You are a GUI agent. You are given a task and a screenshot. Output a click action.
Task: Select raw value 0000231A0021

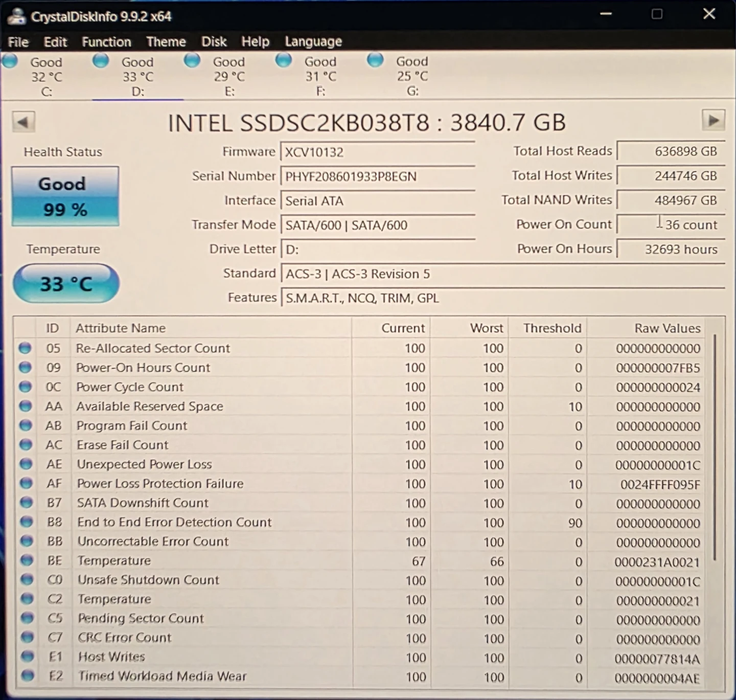coord(657,562)
